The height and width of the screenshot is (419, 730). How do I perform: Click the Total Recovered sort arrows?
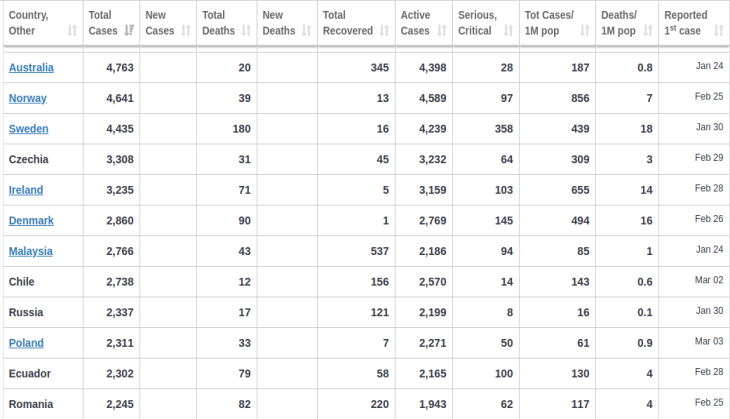pos(384,31)
